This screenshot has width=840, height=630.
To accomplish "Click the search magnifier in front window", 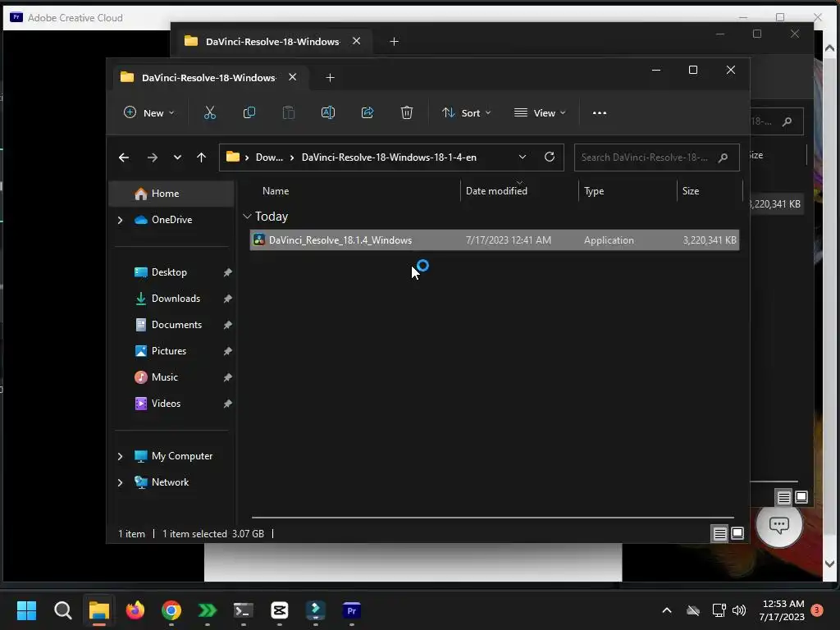I will pos(723,157).
